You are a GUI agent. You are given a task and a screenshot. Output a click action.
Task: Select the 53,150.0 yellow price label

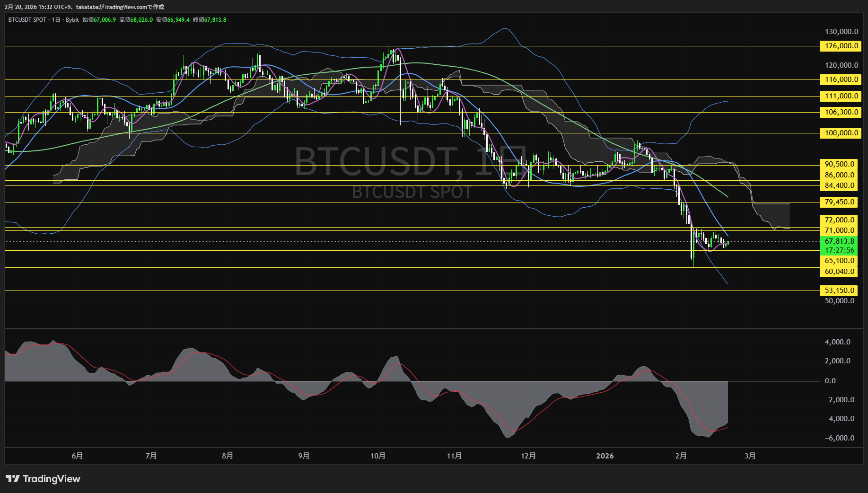(840, 291)
